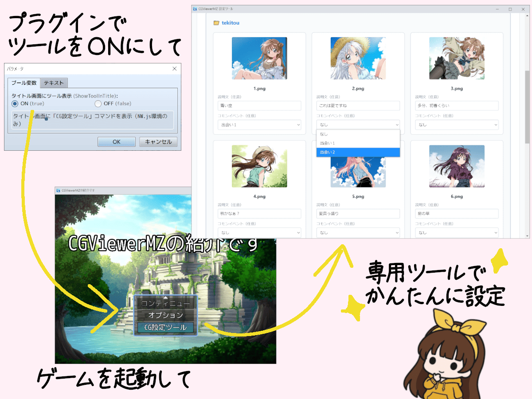The width and height of the screenshot is (532, 399).
Task: Click OK in the parameter dialog
Action: pyautogui.click(x=117, y=142)
